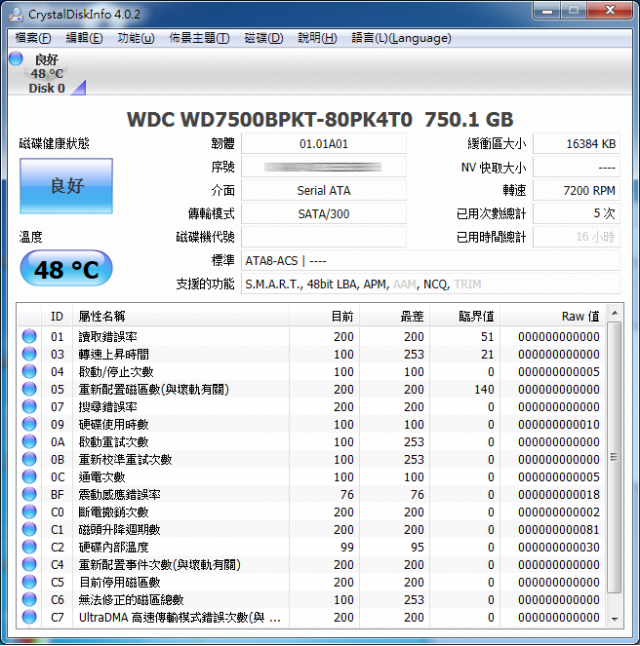This screenshot has height=646, width=640.
Task: Select row 讀取錯誤率 attribute name
Action: (x=108, y=337)
